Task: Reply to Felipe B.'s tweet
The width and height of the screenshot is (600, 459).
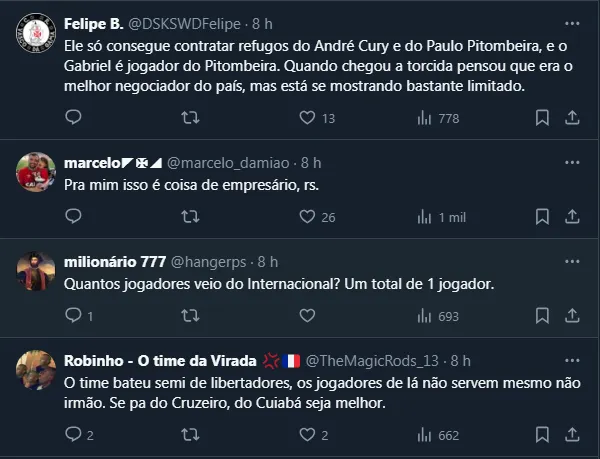Action: pos(72,118)
